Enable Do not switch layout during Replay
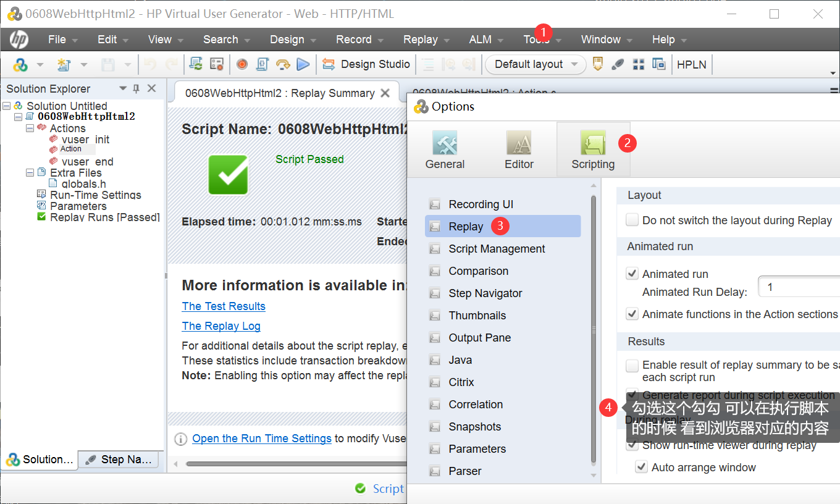The image size is (840, 504). click(x=632, y=220)
